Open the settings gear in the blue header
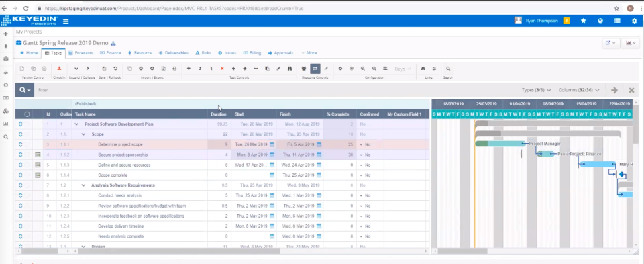Image resolution: width=644 pixels, height=264 pixels. tap(634, 21)
